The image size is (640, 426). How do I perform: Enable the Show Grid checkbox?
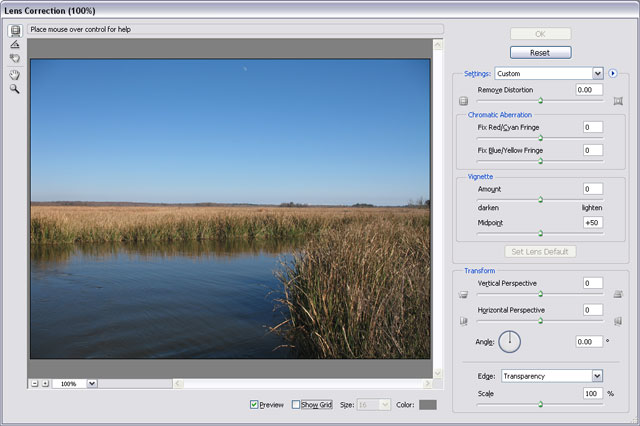pos(296,404)
